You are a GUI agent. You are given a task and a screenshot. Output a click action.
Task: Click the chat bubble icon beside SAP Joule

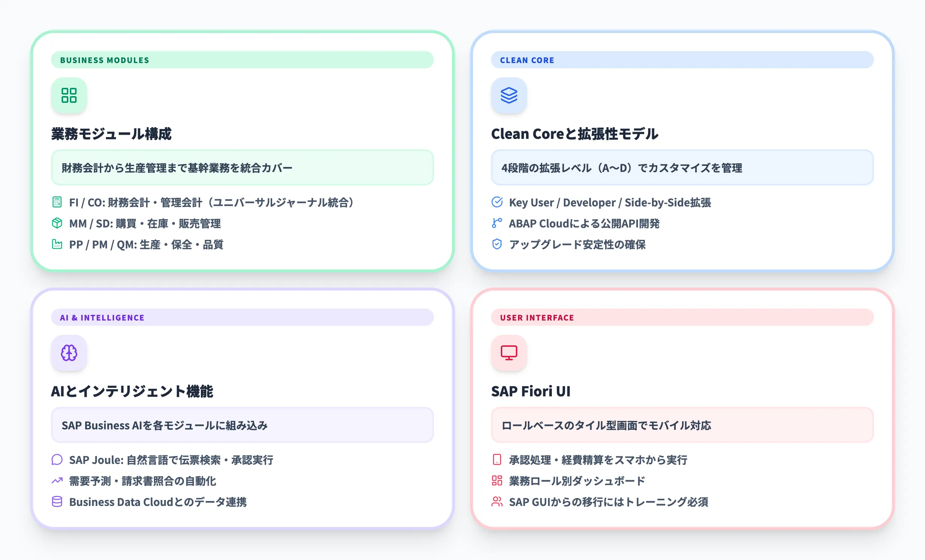57,460
